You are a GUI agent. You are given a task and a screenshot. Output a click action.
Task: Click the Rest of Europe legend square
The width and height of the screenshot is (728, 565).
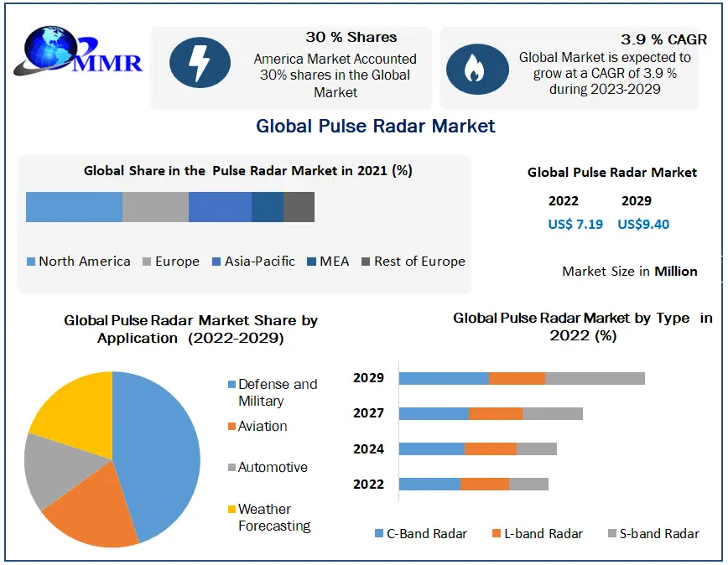click(366, 262)
